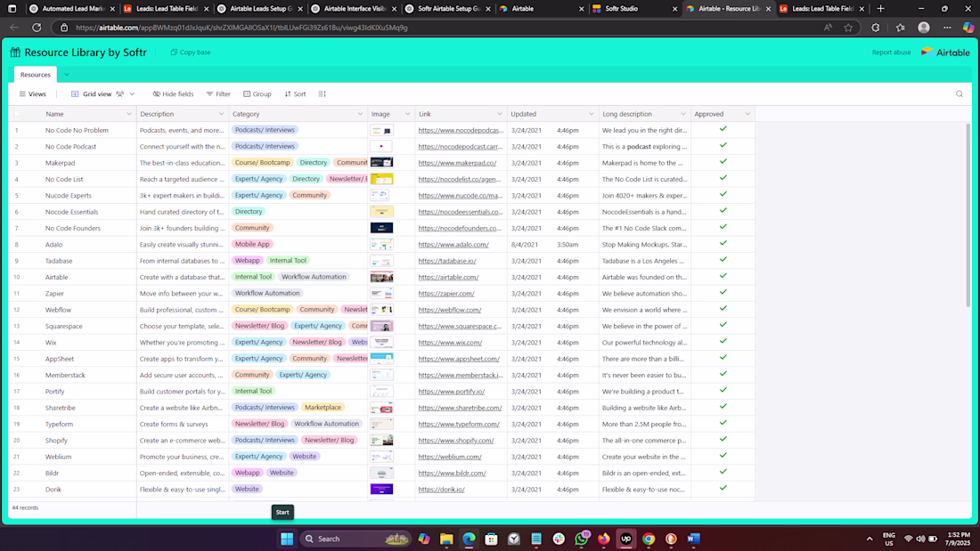Image resolution: width=980 pixels, height=551 pixels.
Task: Open browser extensions icon
Action: (x=876, y=28)
